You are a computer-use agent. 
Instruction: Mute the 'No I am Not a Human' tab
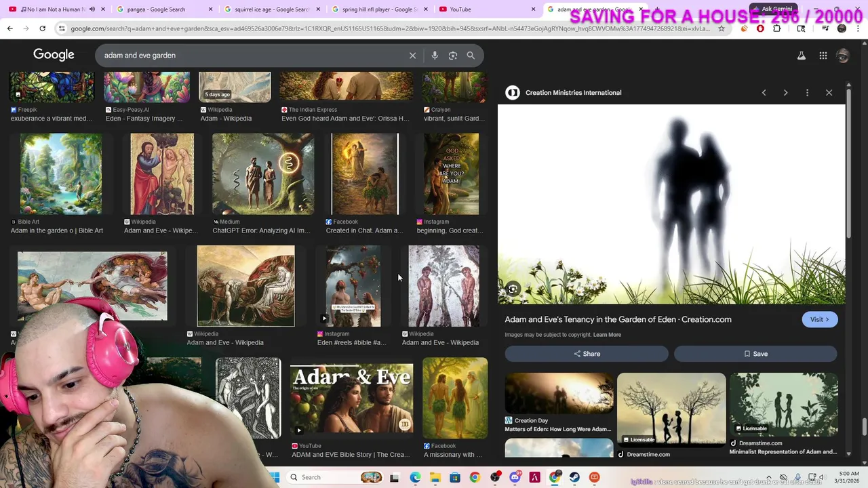pos(92,9)
